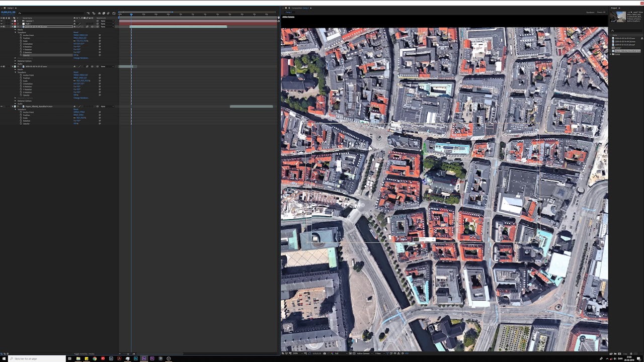This screenshot has height=362, width=644.
Task: Click Change Renderer under layer 3
Action: pos(81,58)
